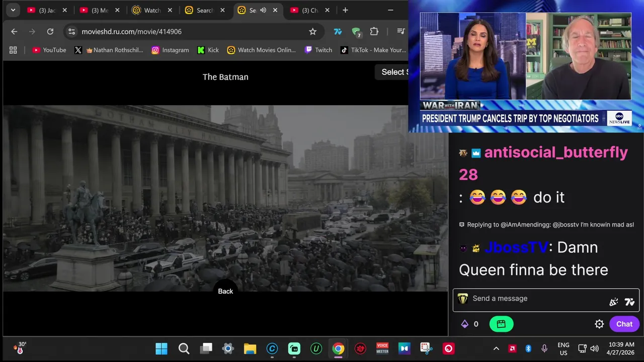
Task: Open the VoiceMeeter app in taskbar
Action: pyautogui.click(x=382, y=348)
